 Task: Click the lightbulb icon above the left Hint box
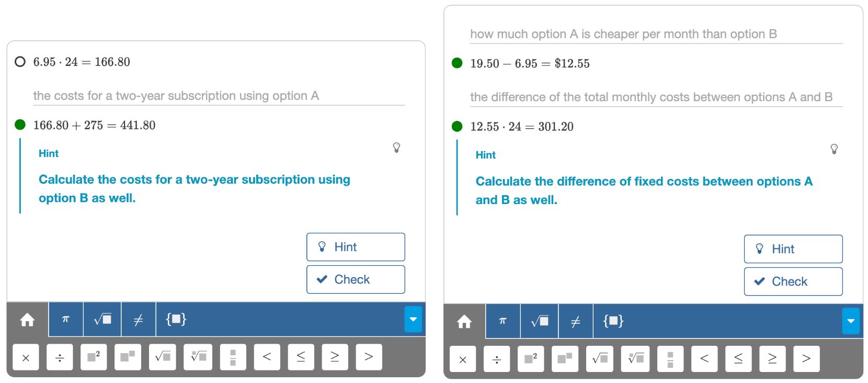(396, 148)
